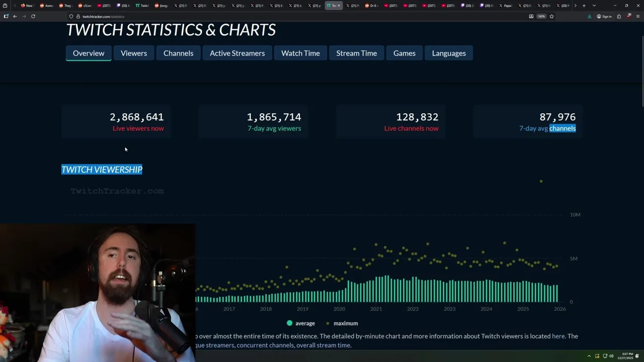Image resolution: width=644 pixels, height=362 pixels.
Task: Click the 'Live channels now' label
Action: pyautogui.click(x=411, y=128)
